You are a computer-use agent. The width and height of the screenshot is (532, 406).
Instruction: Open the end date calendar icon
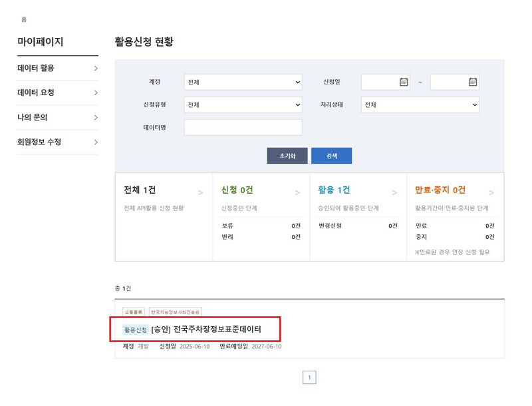(473, 82)
